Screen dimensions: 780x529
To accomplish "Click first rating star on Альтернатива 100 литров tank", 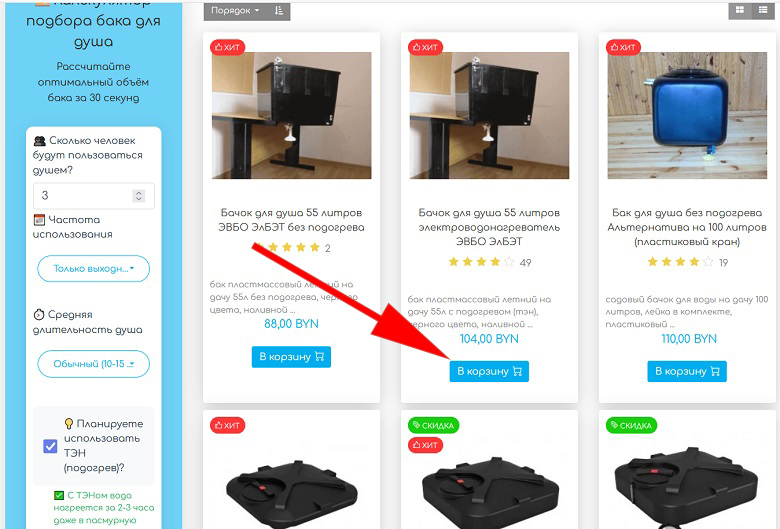I will tap(653, 262).
